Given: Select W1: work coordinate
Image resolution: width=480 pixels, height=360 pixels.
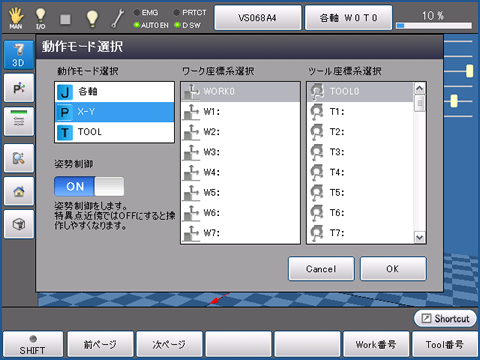Looking at the screenshot, I should click(240, 112).
